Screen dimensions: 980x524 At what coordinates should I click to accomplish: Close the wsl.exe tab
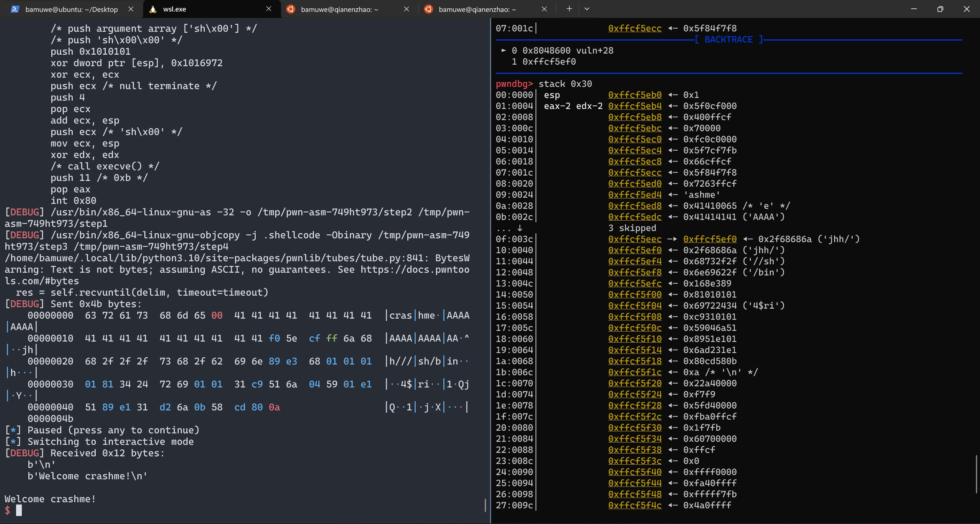269,9
